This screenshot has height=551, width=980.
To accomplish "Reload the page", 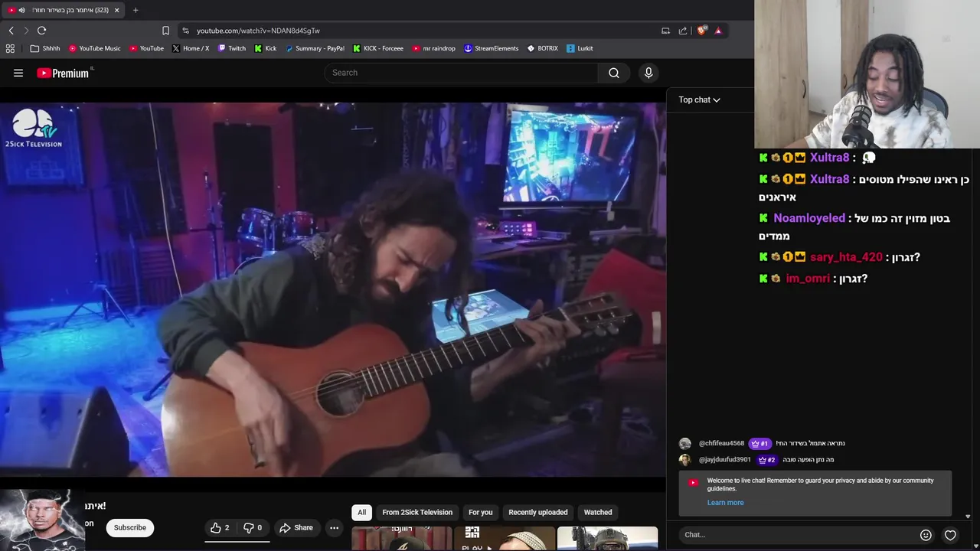I will pos(41,31).
